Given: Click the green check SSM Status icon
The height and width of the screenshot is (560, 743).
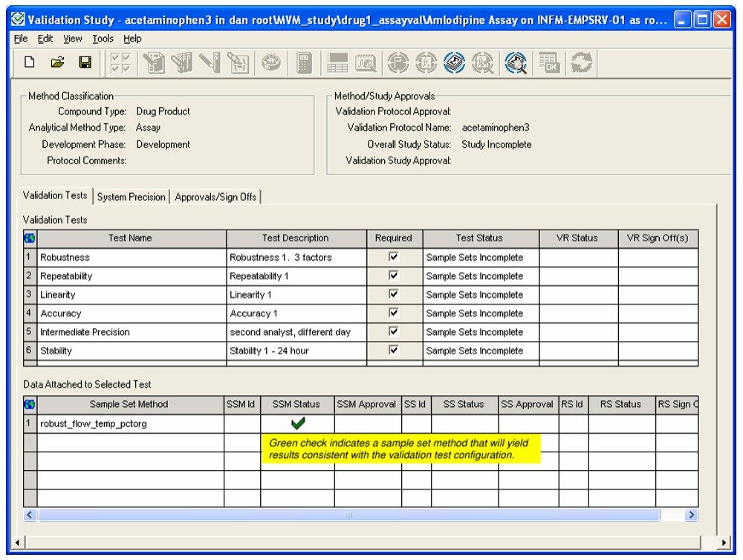Looking at the screenshot, I should (298, 423).
